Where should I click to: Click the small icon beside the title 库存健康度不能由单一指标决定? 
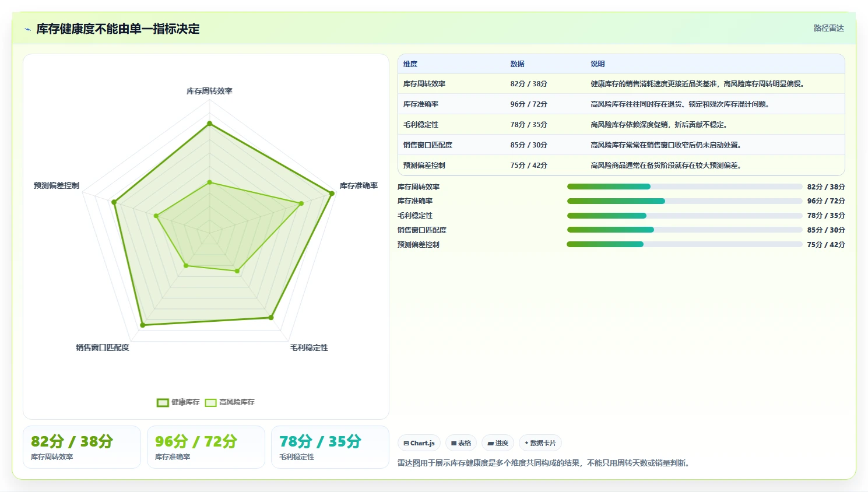(27, 29)
